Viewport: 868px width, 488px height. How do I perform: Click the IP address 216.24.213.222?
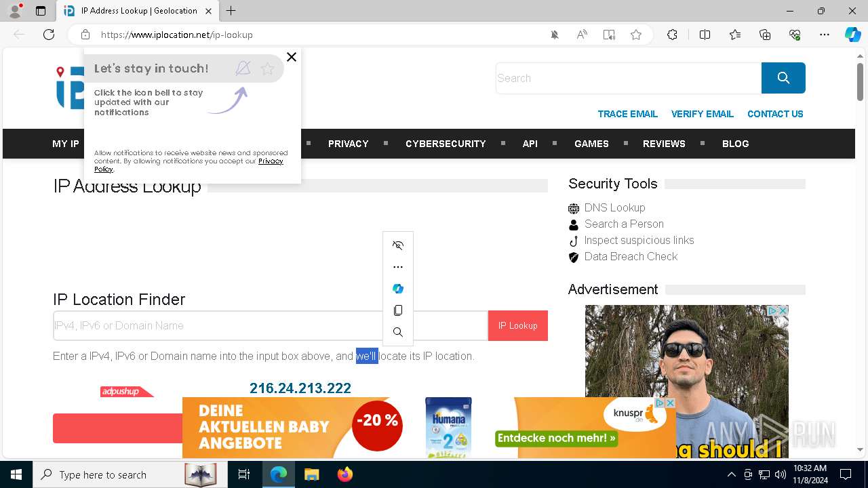click(300, 388)
